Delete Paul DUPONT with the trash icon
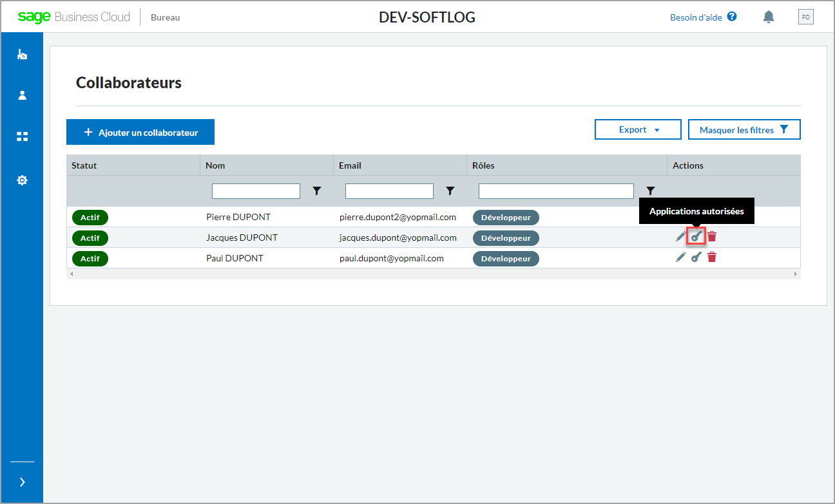 (x=712, y=257)
